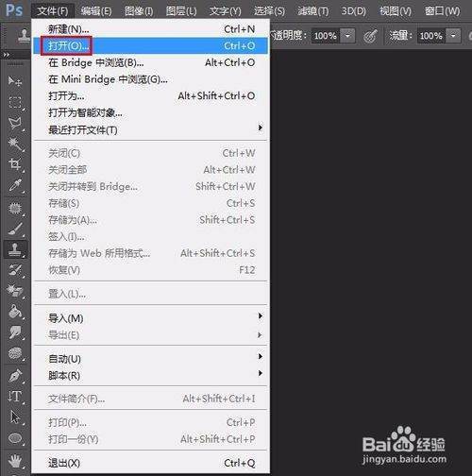Open the Clone Stamp tool preset picker
This screenshot has height=476, width=472.
coord(24,36)
